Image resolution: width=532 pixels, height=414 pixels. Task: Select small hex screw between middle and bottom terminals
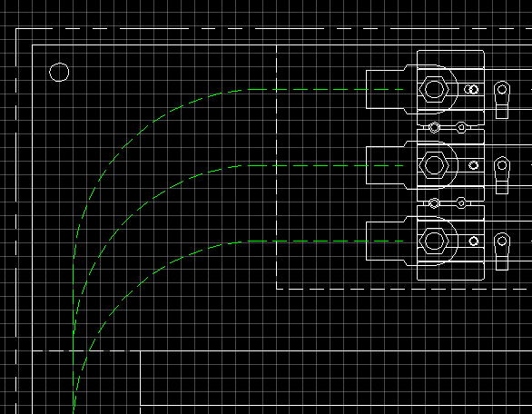pyautogui.click(x=461, y=203)
